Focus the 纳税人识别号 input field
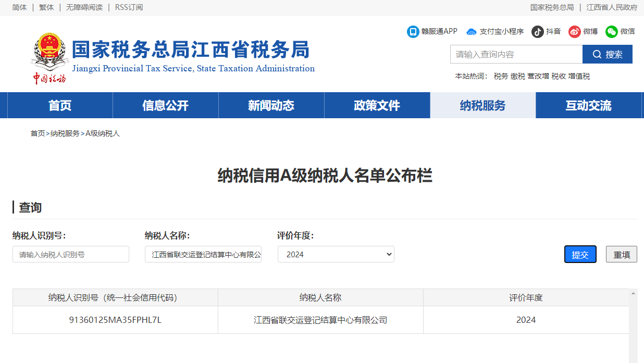Image resolution: width=644 pixels, height=363 pixels. click(71, 254)
